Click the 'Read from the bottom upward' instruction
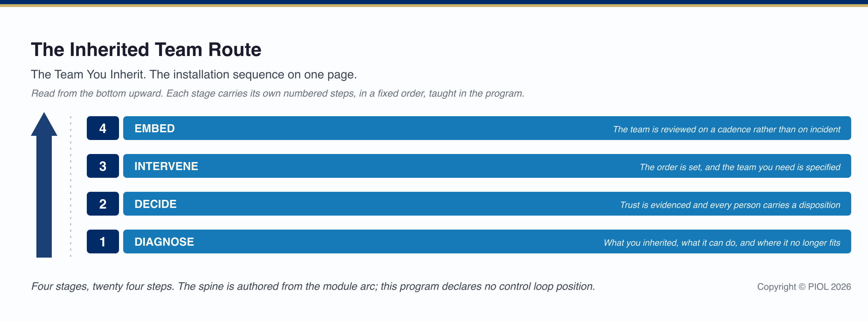 (278, 93)
